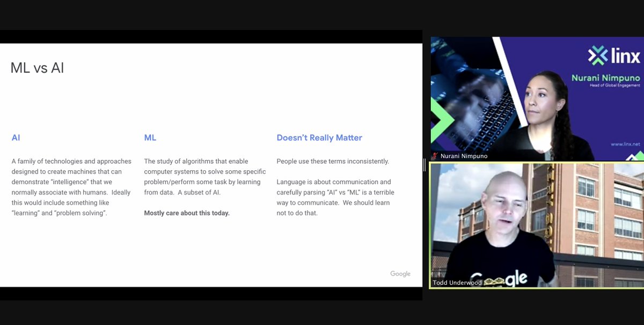644x325 pixels.
Task: Click 'www.linx.net' in Nurani's background
Action: pyautogui.click(x=625, y=144)
